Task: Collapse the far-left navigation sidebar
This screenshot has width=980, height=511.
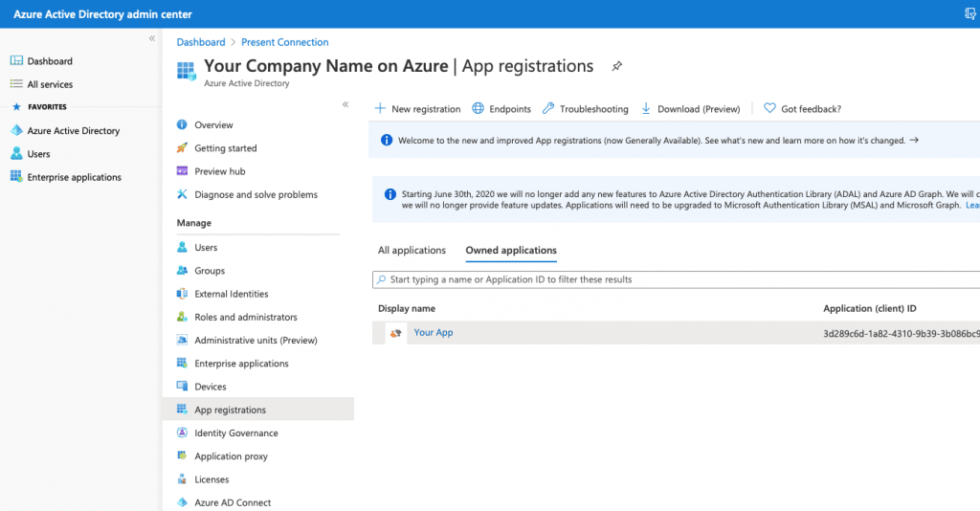Action: [152, 38]
